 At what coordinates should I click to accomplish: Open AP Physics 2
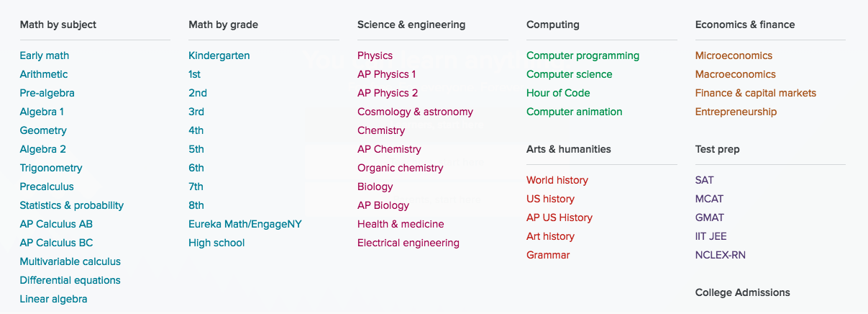coord(388,93)
